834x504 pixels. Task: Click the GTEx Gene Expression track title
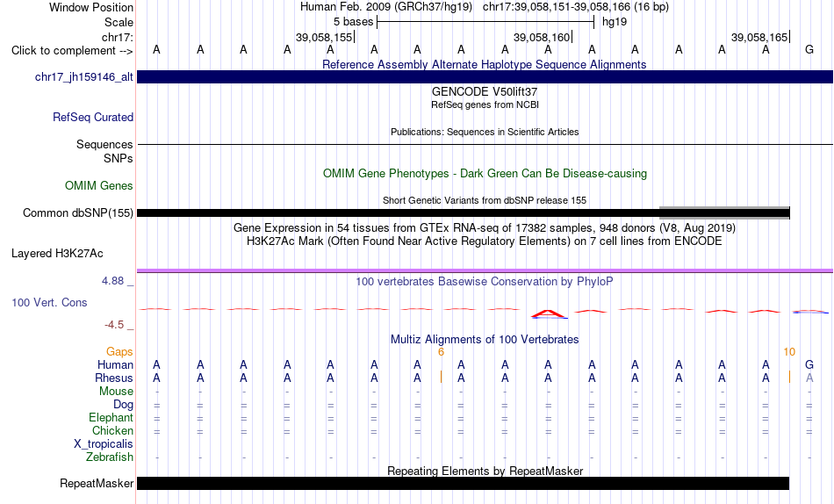tap(485, 227)
